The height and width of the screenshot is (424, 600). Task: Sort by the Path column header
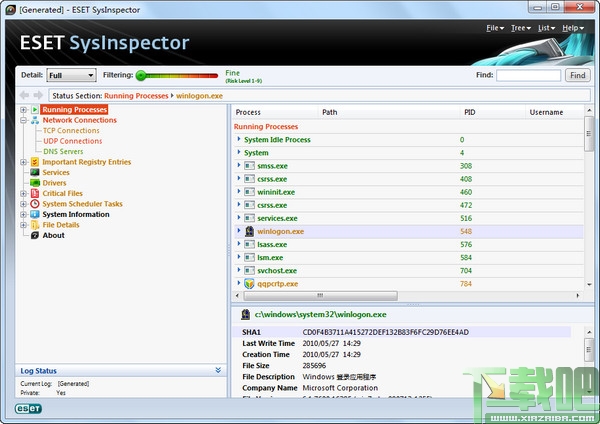pos(388,112)
